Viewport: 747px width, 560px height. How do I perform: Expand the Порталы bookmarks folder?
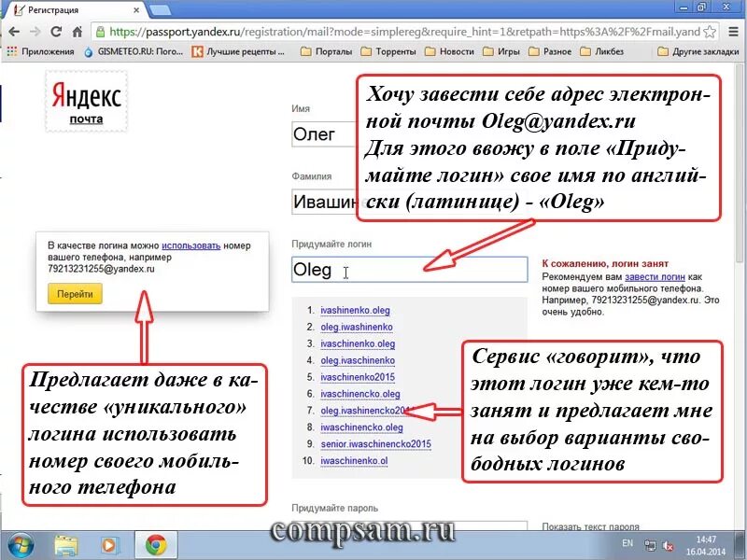coord(326,51)
